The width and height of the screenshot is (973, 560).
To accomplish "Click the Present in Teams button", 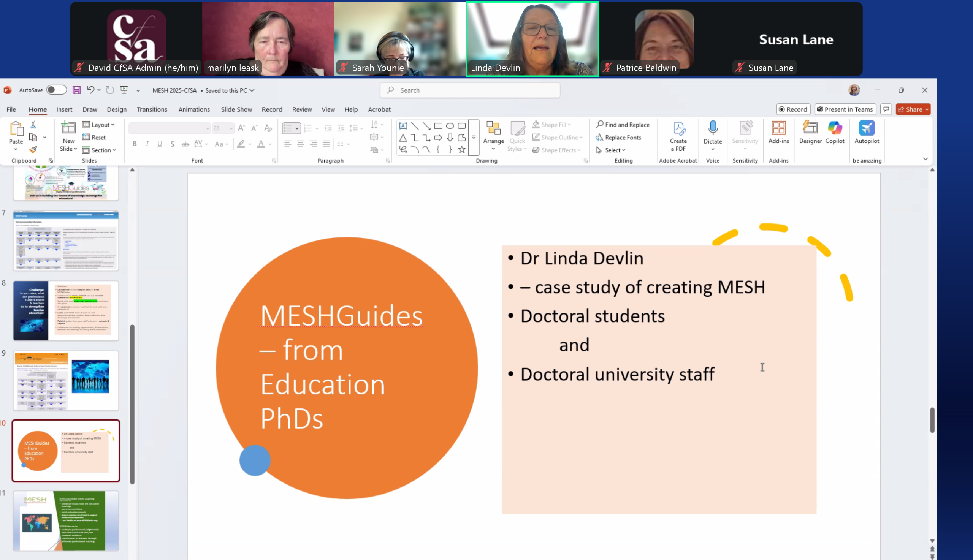I will (x=845, y=110).
